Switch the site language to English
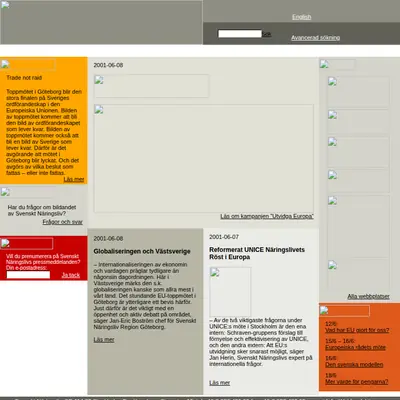The image size is (400, 400). click(x=301, y=17)
